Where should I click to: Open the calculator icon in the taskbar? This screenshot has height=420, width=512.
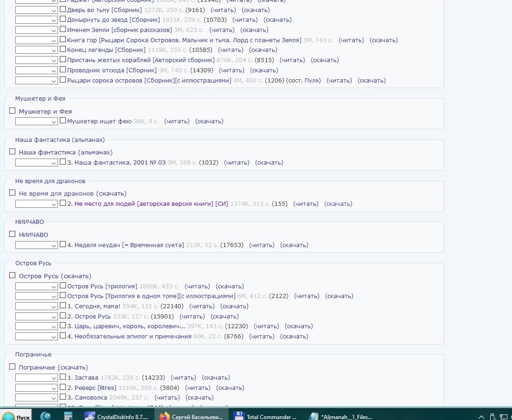pyautogui.click(x=69, y=416)
